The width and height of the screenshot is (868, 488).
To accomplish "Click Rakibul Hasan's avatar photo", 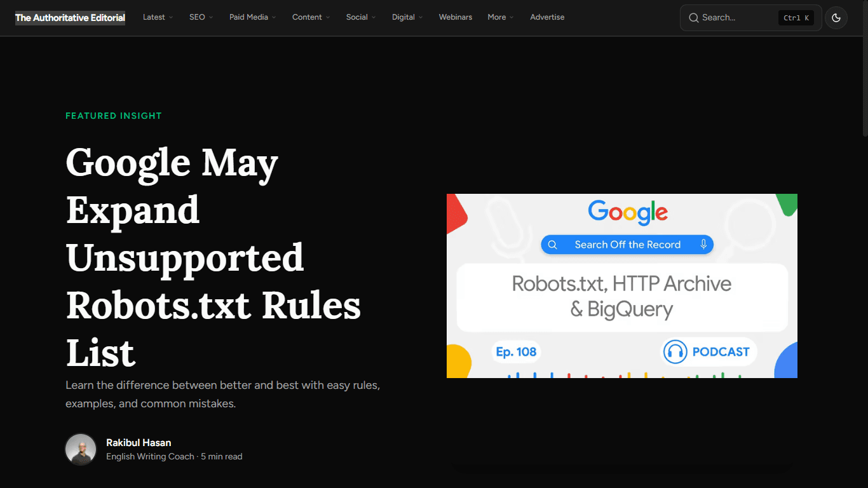I will tap(81, 449).
